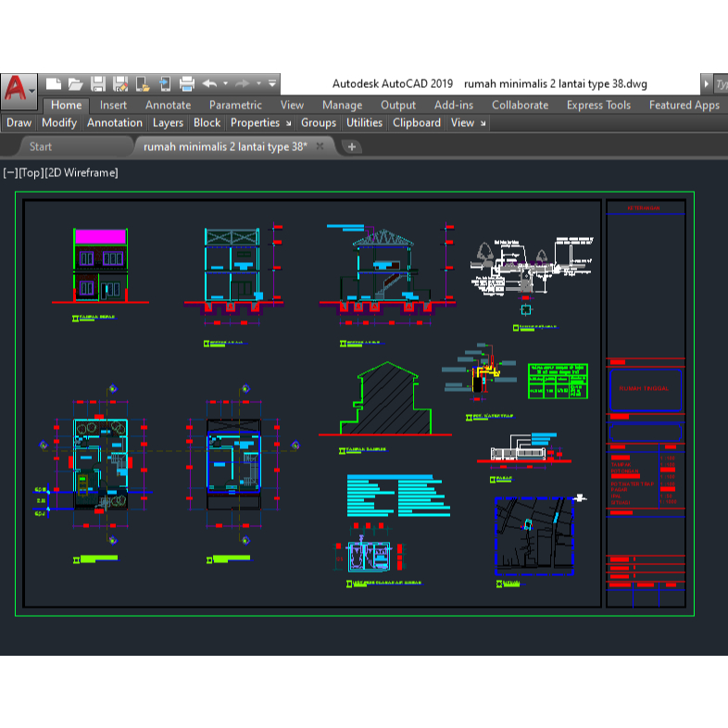Close the rumah minimalis drawing tab

320,146
